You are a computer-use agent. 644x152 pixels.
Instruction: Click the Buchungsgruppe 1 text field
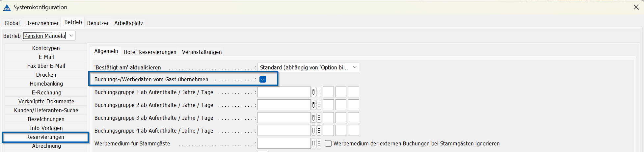click(284, 92)
